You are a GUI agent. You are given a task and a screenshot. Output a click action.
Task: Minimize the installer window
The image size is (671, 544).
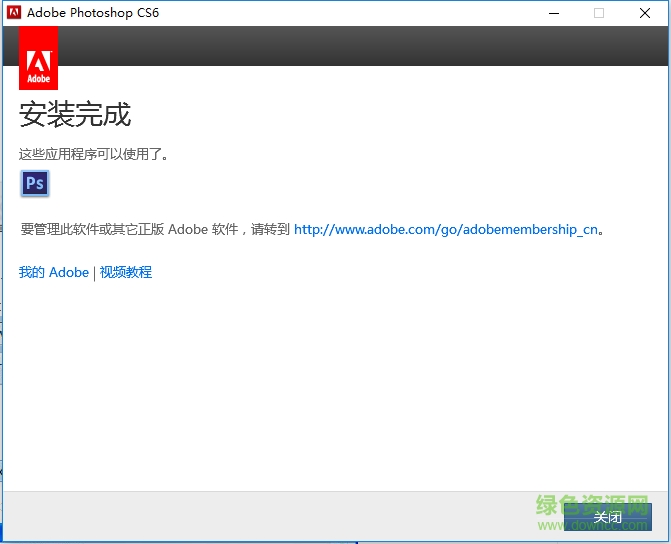tap(554, 13)
